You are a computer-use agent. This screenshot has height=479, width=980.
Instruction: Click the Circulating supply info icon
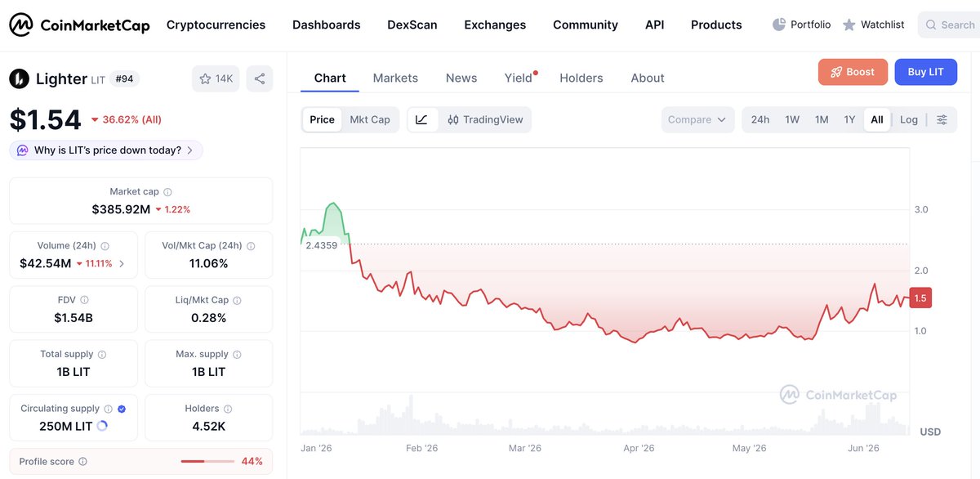(x=108, y=409)
